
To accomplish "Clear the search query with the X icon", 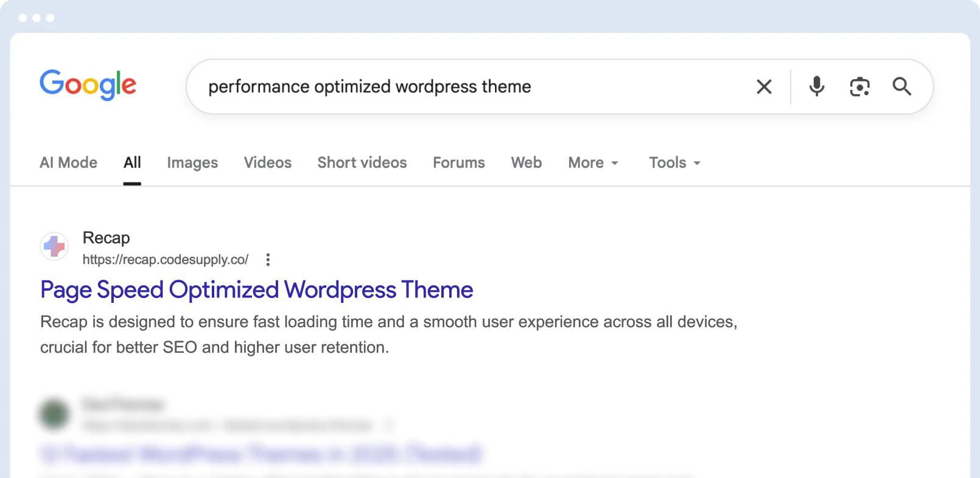I will (764, 87).
